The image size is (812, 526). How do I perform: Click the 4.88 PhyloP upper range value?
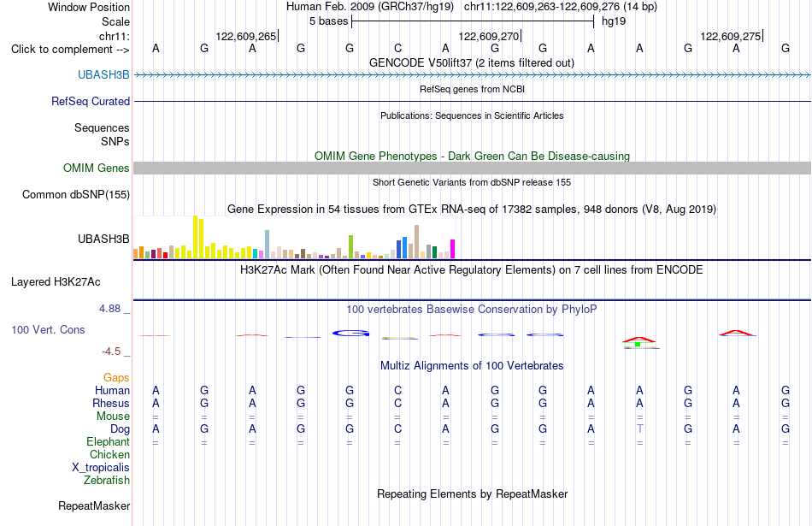coord(109,309)
